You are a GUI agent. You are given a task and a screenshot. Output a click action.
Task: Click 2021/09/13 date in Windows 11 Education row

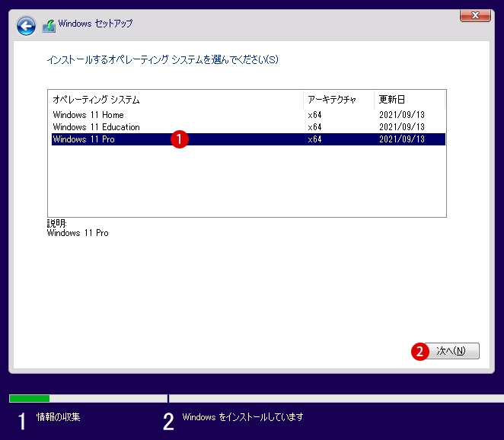[x=402, y=127]
